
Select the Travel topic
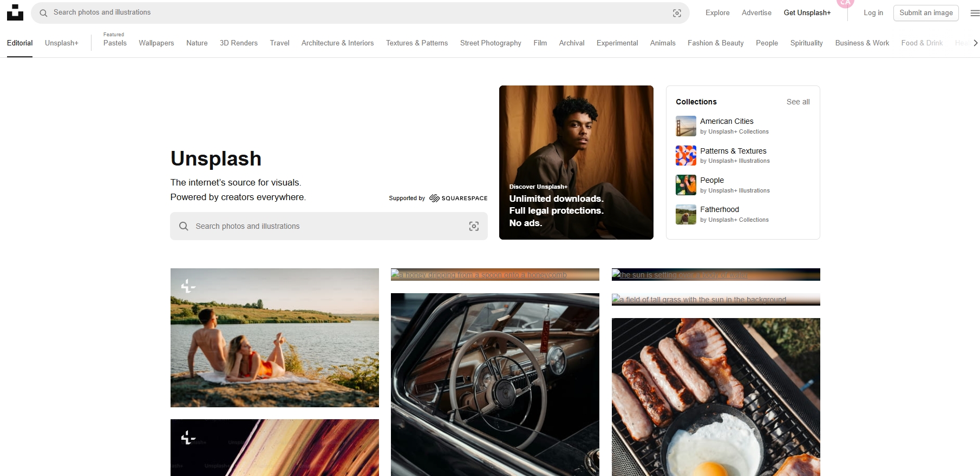280,43
